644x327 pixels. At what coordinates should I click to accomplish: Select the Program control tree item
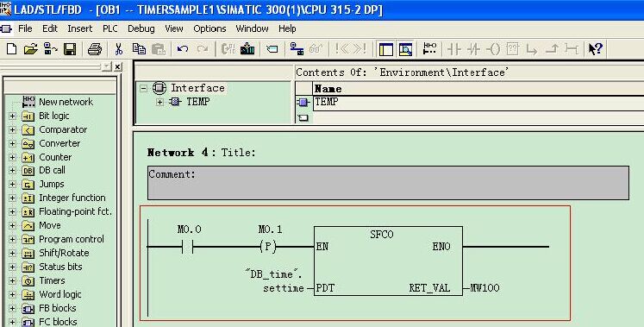pos(72,239)
